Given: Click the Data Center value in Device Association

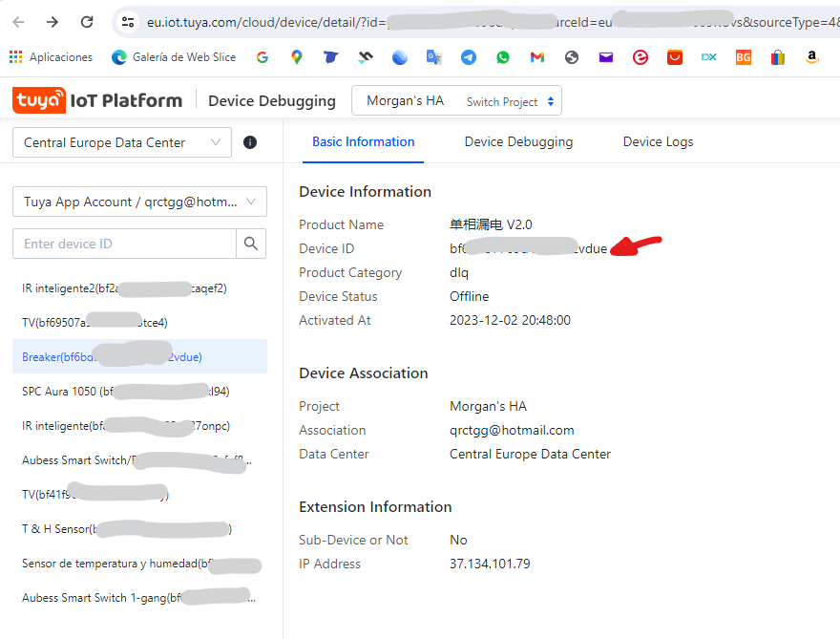Looking at the screenshot, I should [530, 454].
